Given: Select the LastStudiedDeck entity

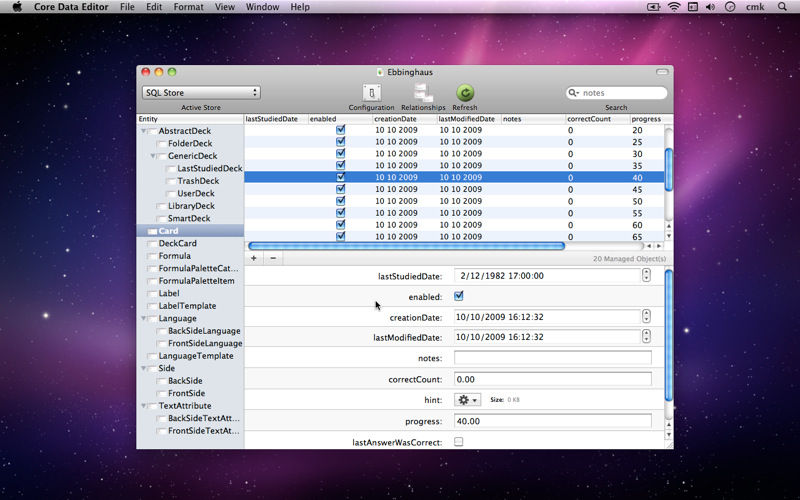Looking at the screenshot, I should [x=210, y=168].
